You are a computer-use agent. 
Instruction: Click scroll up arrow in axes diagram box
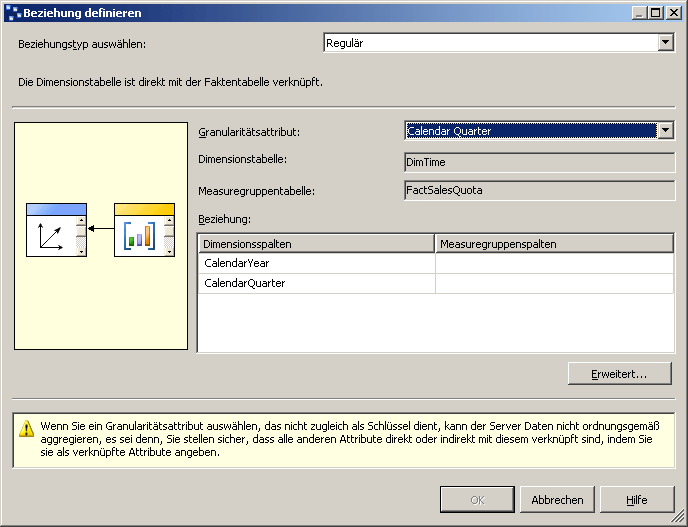point(81,220)
